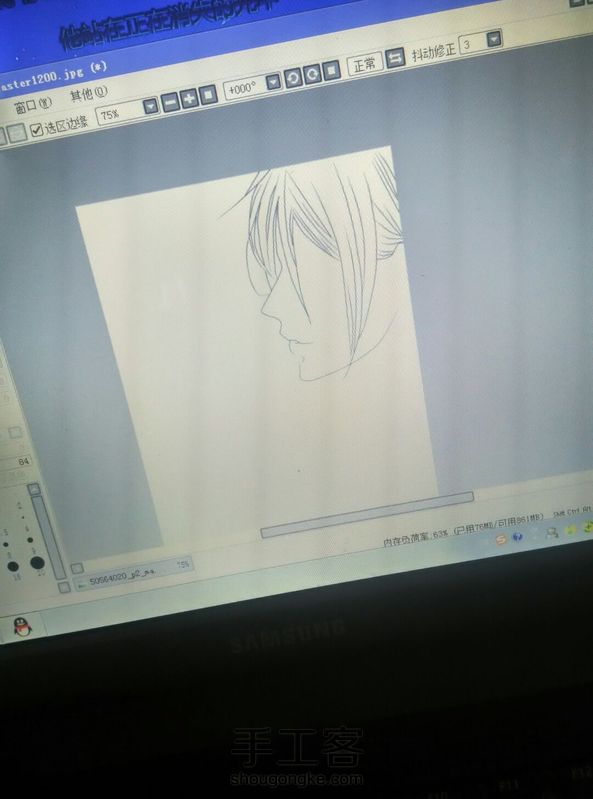Image resolution: width=593 pixels, height=799 pixels.
Task: Toggle the 选区边缘 checkbox
Action: (36, 130)
